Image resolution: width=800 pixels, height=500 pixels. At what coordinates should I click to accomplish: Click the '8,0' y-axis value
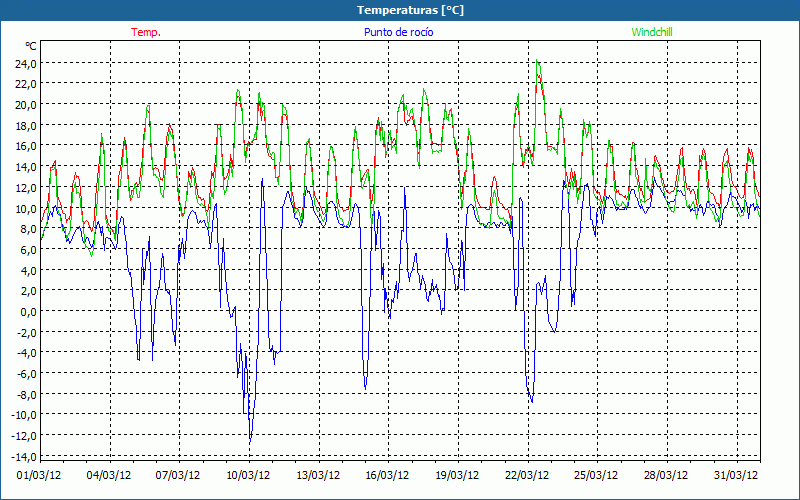(x=29, y=229)
